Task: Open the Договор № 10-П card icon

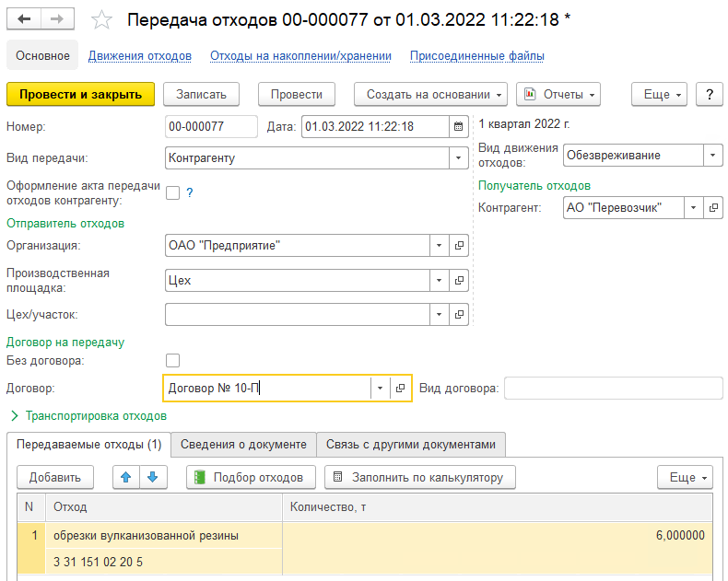Action: pyautogui.click(x=400, y=388)
